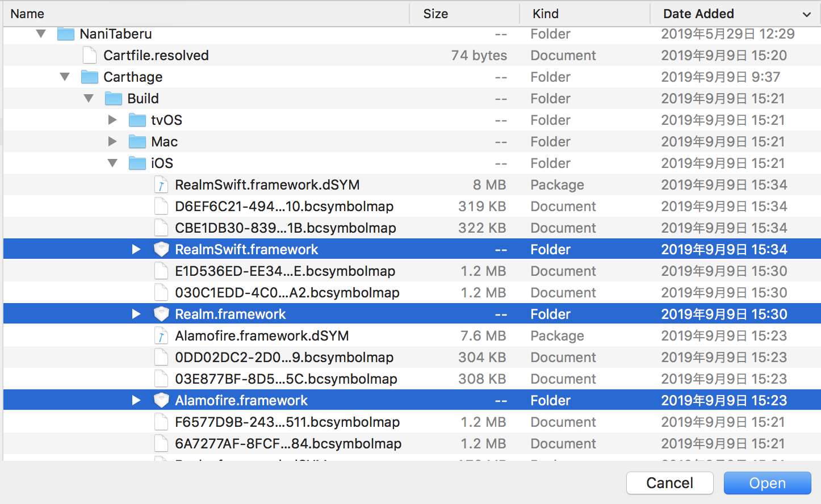This screenshot has height=504, width=821.
Task: Click the Open button
Action: (x=768, y=483)
